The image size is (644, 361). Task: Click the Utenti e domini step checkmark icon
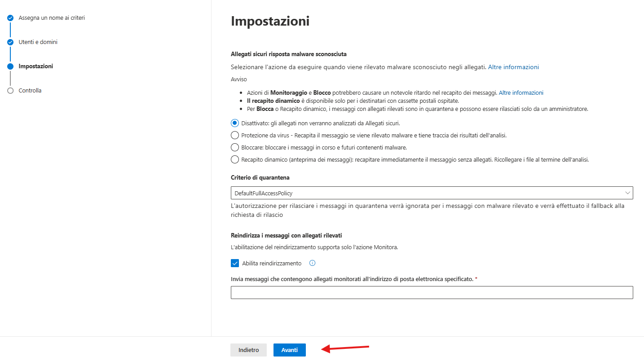pyautogui.click(x=10, y=42)
